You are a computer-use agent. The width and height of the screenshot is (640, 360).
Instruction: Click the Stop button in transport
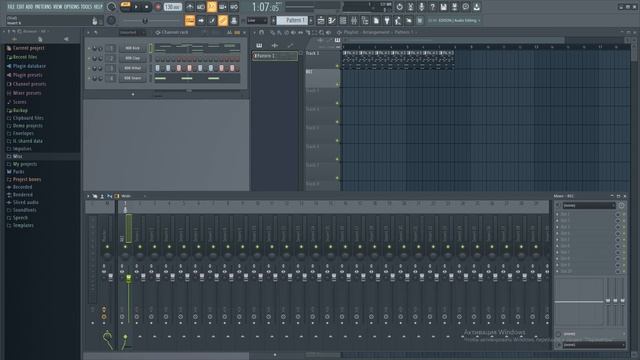(x=147, y=7)
